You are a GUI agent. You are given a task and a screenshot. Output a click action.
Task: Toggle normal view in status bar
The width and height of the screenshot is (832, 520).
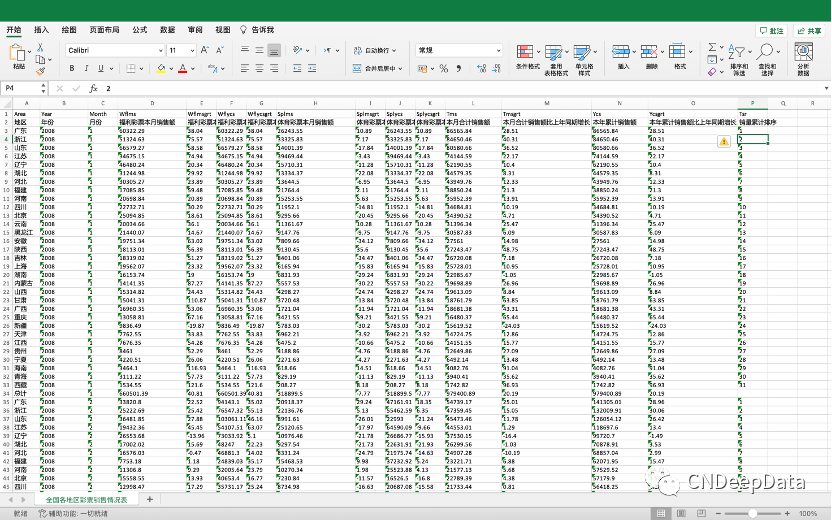coord(661,513)
